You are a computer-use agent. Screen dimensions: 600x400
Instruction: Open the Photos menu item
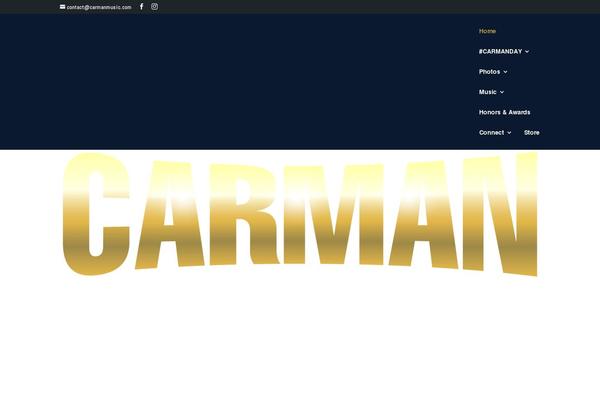489,72
